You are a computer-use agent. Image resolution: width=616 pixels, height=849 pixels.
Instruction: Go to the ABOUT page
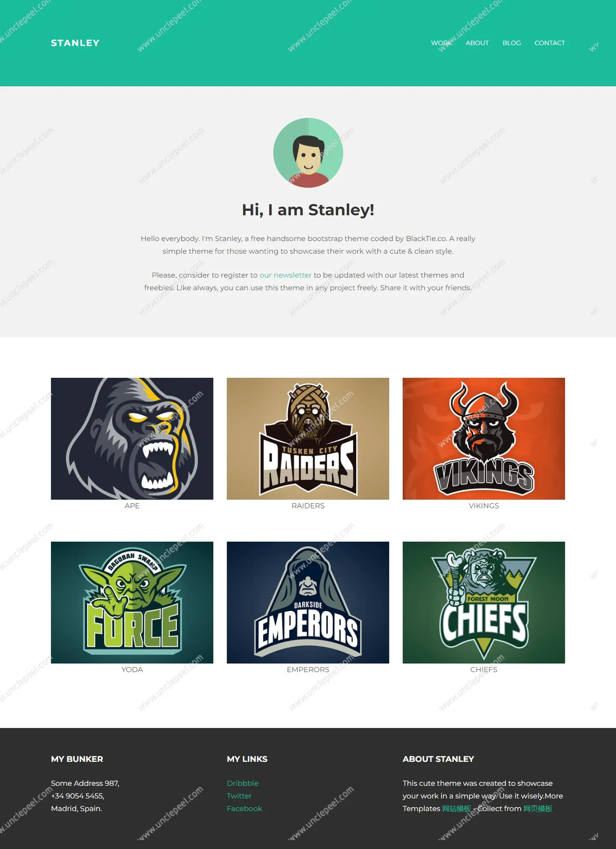coord(477,43)
